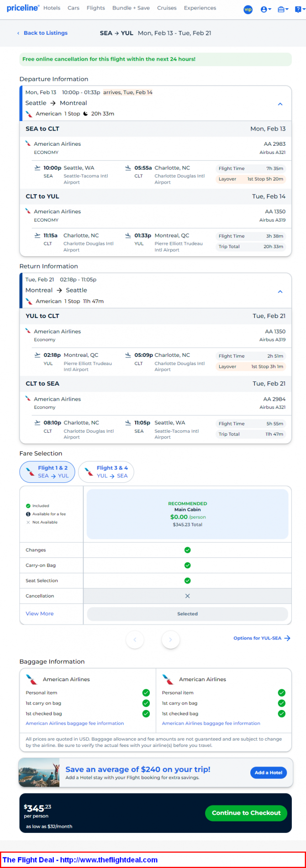Click the Included legend check icon
Viewport: 306px width, 868px height.
coord(28,506)
